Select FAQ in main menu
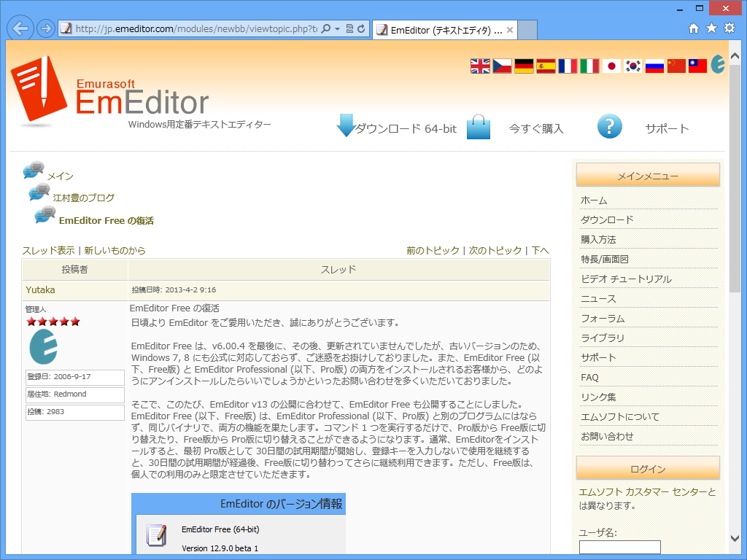The width and height of the screenshot is (747, 560). point(589,378)
